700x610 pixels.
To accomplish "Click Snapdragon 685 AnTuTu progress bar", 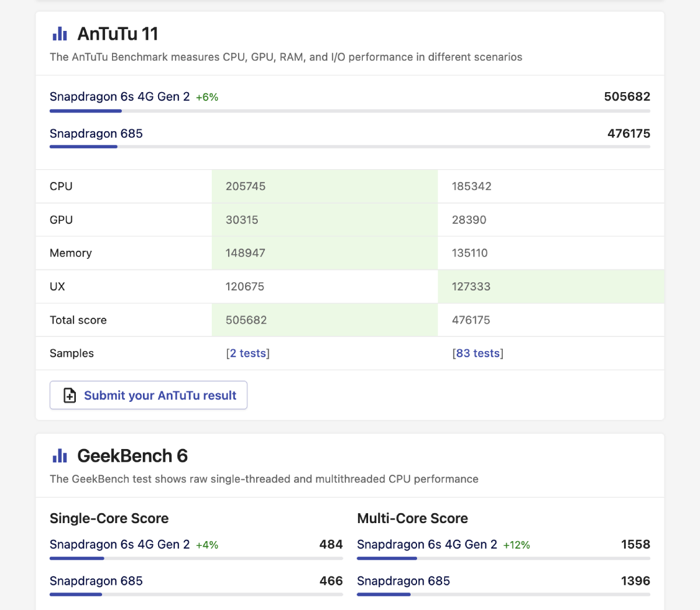I will [350, 147].
